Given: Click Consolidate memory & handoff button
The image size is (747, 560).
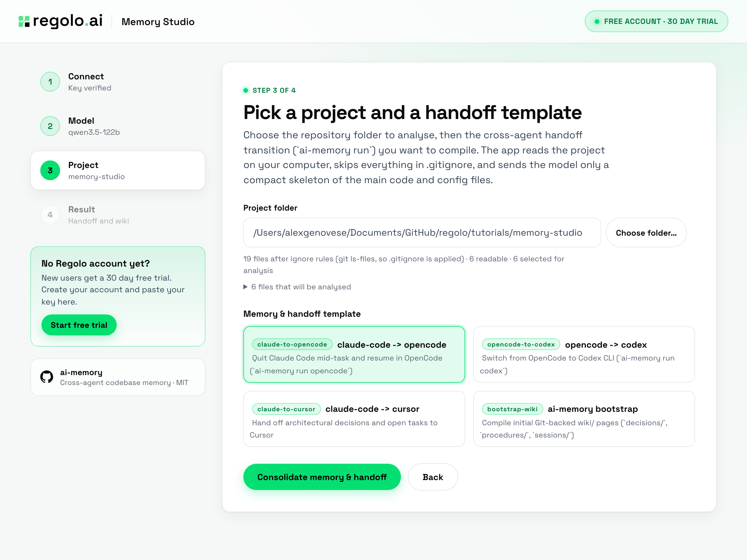Looking at the screenshot, I should [322, 477].
